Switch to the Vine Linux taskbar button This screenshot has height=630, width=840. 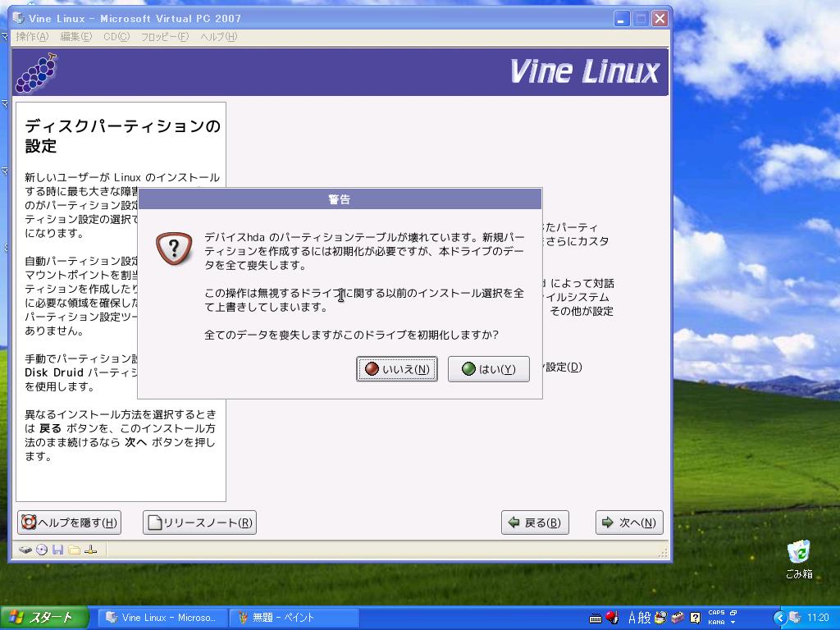(x=162, y=618)
